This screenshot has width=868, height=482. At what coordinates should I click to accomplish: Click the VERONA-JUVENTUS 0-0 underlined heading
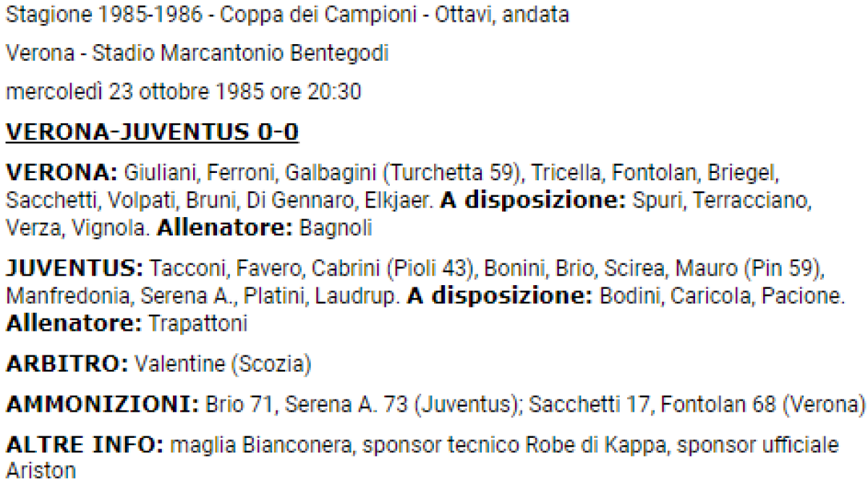(x=152, y=134)
